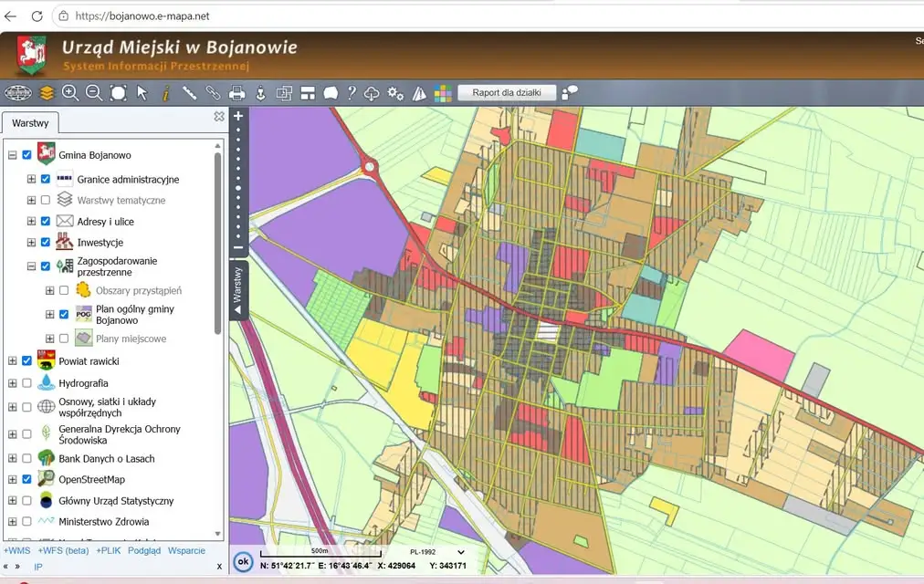Click the +WMS link
This screenshot has height=584, width=924.
point(17,550)
